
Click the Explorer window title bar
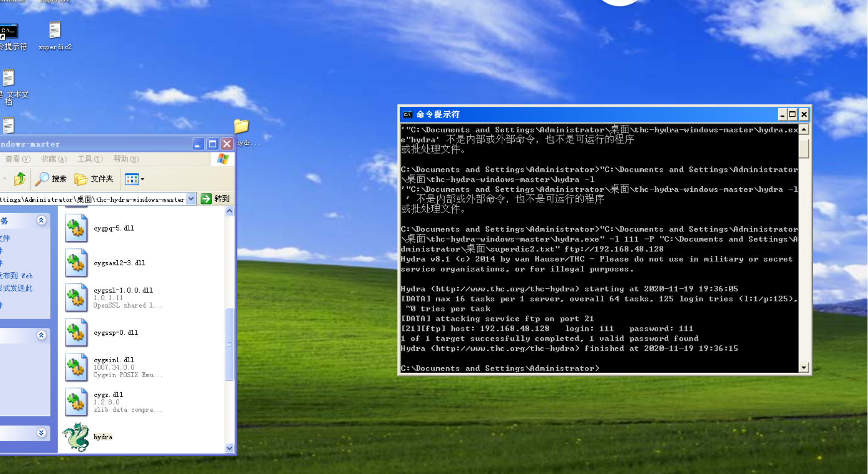coord(94,144)
